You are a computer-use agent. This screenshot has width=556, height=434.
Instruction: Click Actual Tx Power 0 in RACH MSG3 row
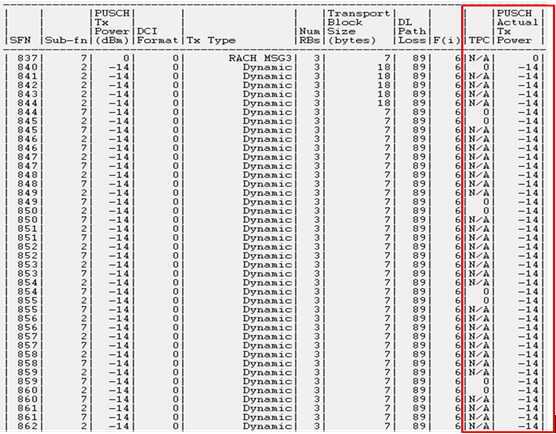(x=535, y=59)
